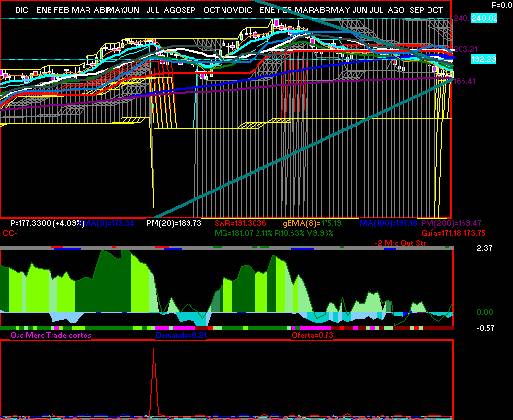Click the cyan 240.02 price tag
This screenshot has width=513, height=420.
pos(484,18)
